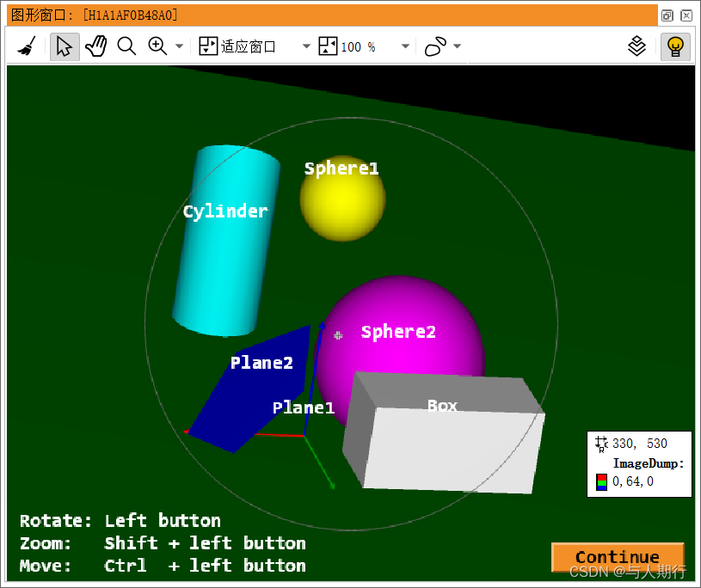Toggle the graphics window float button

667,15
